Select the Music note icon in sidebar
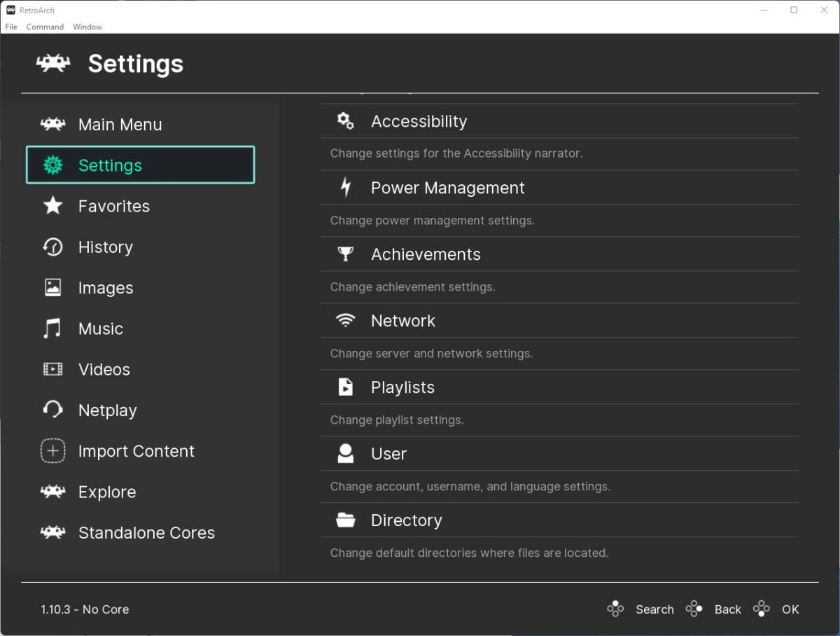Image resolution: width=840 pixels, height=636 pixels. (x=52, y=329)
